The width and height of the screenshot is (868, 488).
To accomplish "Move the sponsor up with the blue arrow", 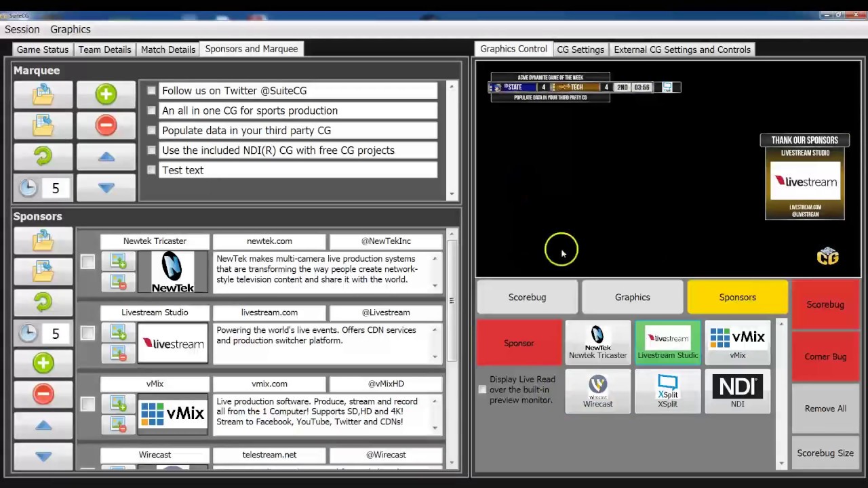I will click(43, 425).
